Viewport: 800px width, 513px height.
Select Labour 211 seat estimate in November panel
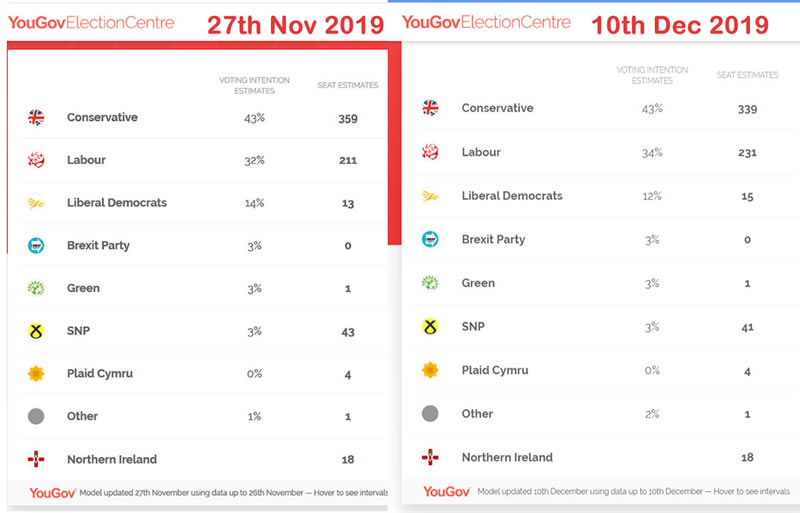click(347, 160)
